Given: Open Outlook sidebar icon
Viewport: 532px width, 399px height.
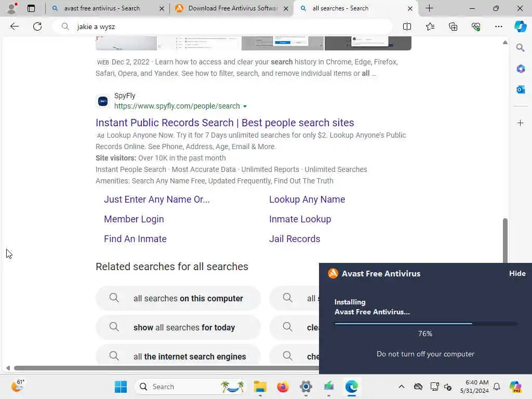Looking at the screenshot, I should (x=521, y=89).
